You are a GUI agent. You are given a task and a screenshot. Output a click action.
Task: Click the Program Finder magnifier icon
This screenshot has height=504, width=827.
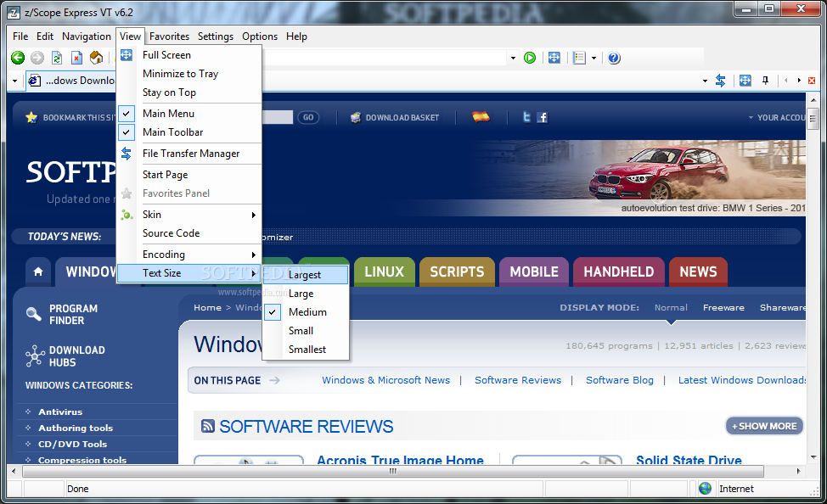33,314
